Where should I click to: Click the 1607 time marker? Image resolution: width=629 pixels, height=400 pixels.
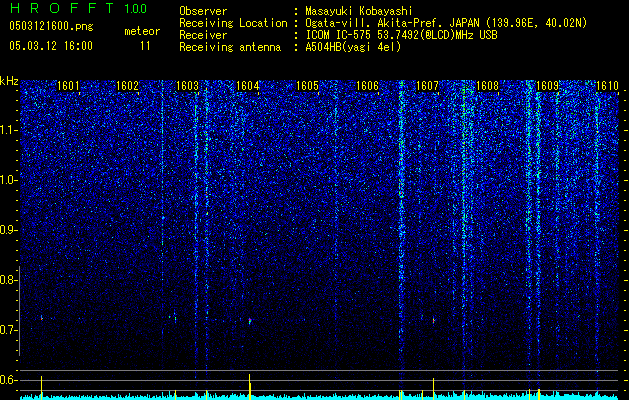coord(428,86)
